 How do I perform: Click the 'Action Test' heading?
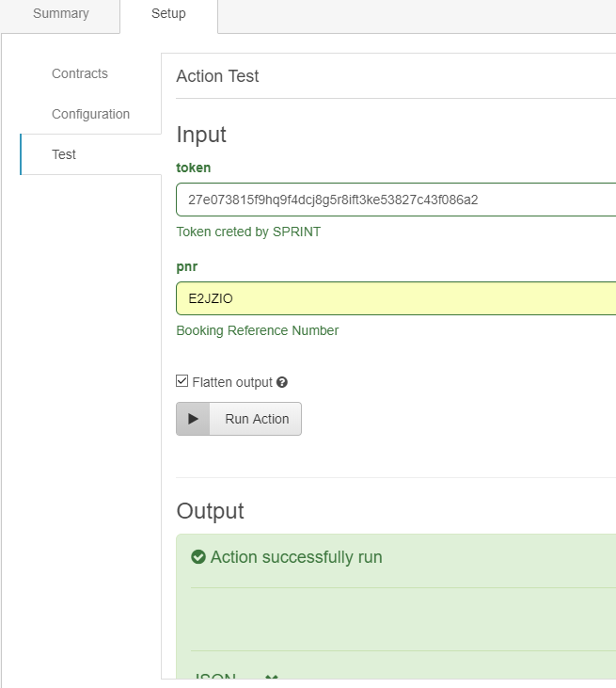[x=217, y=76]
